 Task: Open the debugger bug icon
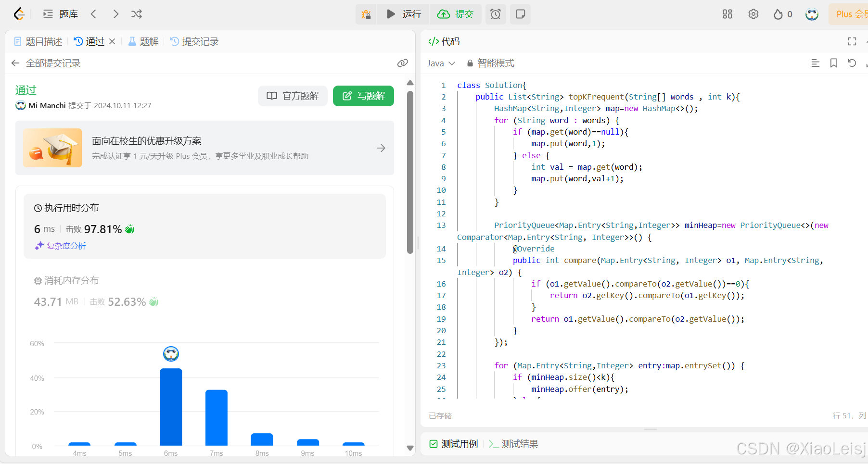tap(366, 14)
